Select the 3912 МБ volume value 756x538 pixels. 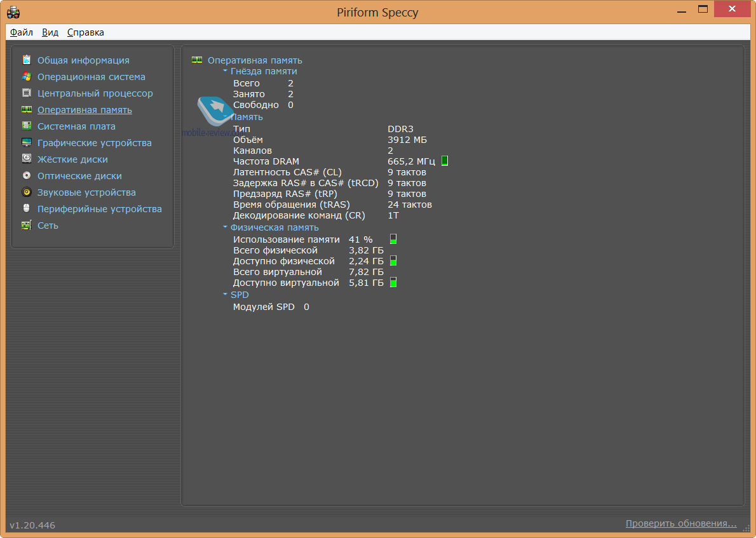tap(407, 140)
